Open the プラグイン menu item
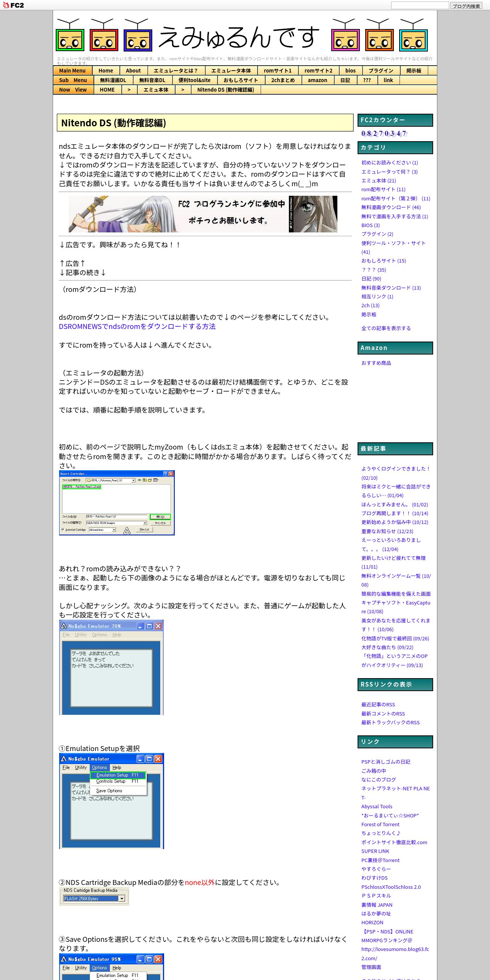The width and height of the screenshot is (490, 980). pyautogui.click(x=381, y=71)
